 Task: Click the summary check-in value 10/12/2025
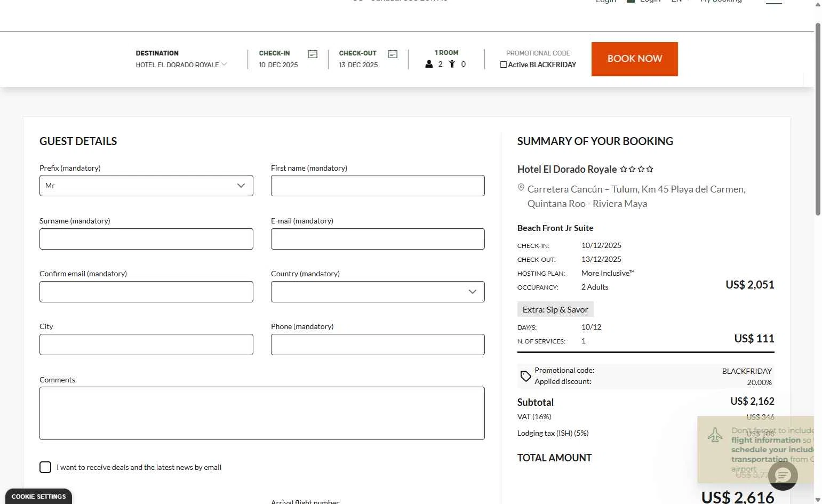click(601, 245)
